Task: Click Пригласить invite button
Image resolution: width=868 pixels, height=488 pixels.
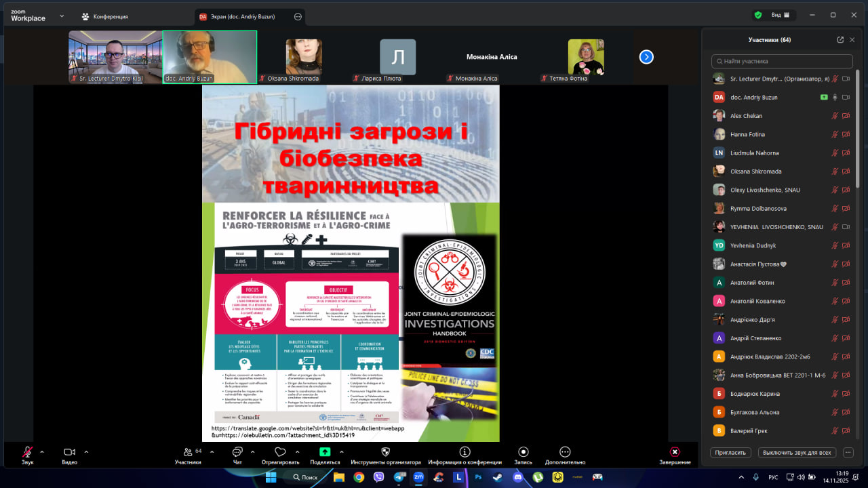Action: tap(730, 452)
